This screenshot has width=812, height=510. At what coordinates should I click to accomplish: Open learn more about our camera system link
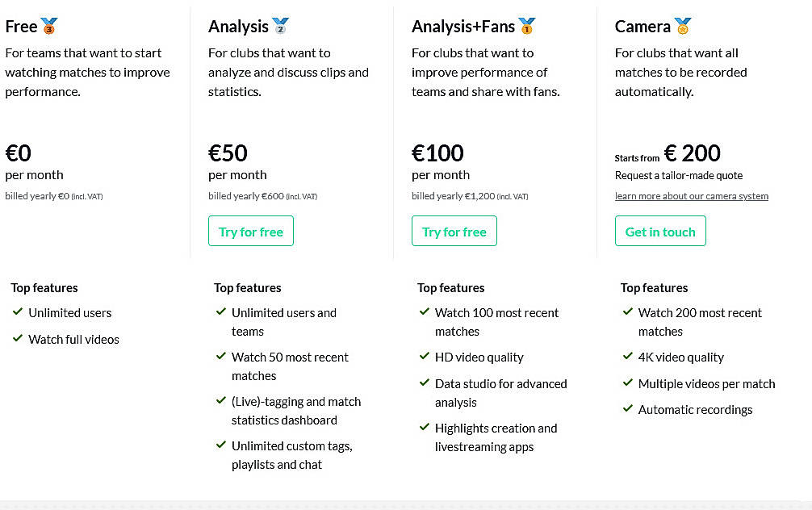(x=692, y=196)
